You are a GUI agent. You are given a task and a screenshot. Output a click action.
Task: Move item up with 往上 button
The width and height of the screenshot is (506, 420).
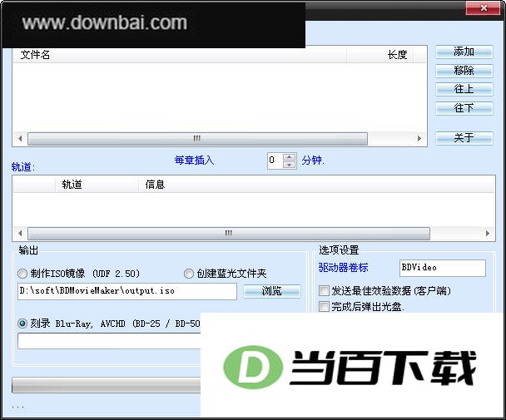pos(464,89)
